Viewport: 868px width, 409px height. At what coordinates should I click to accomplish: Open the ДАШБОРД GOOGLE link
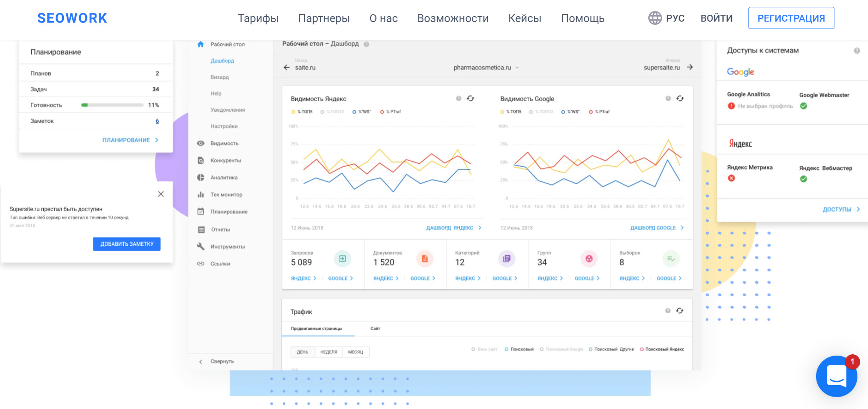point(657,228)
